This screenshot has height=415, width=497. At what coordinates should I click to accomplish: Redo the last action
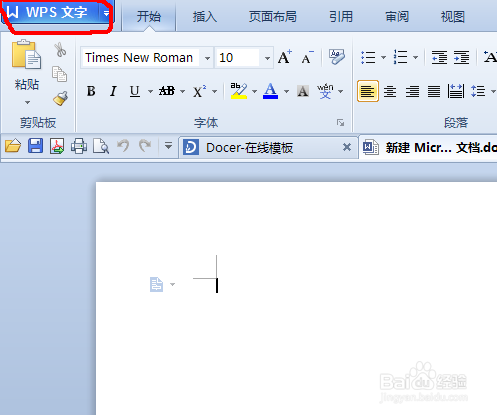[145, 146]
